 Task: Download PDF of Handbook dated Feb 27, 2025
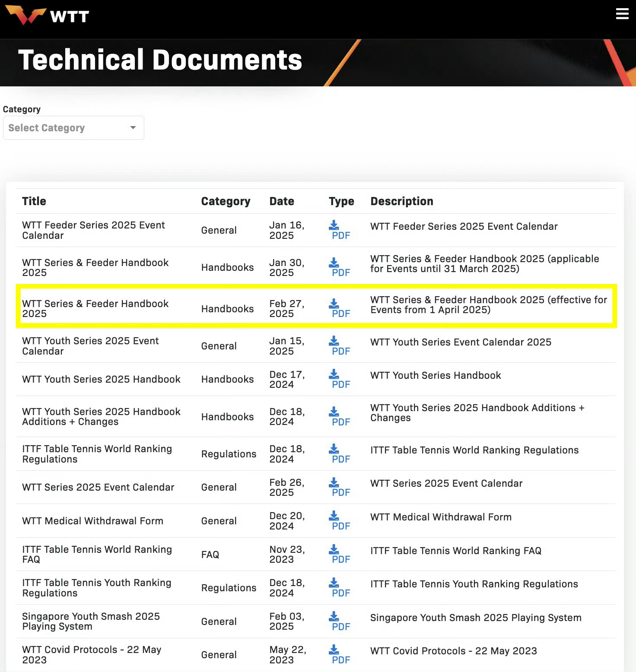click(340, 308)
